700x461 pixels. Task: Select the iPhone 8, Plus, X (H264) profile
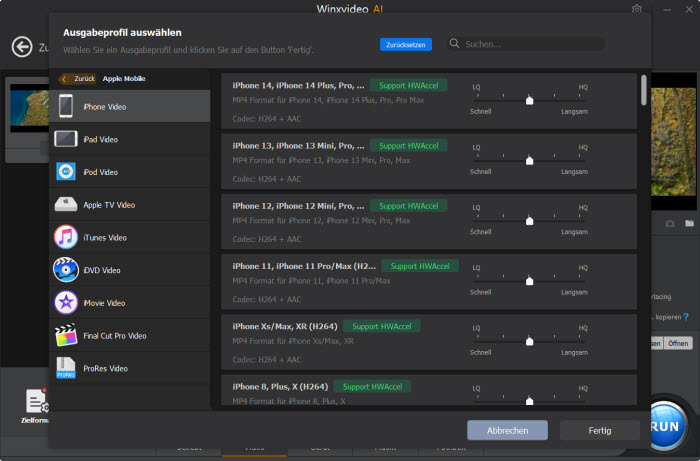[x=429, y=390]
